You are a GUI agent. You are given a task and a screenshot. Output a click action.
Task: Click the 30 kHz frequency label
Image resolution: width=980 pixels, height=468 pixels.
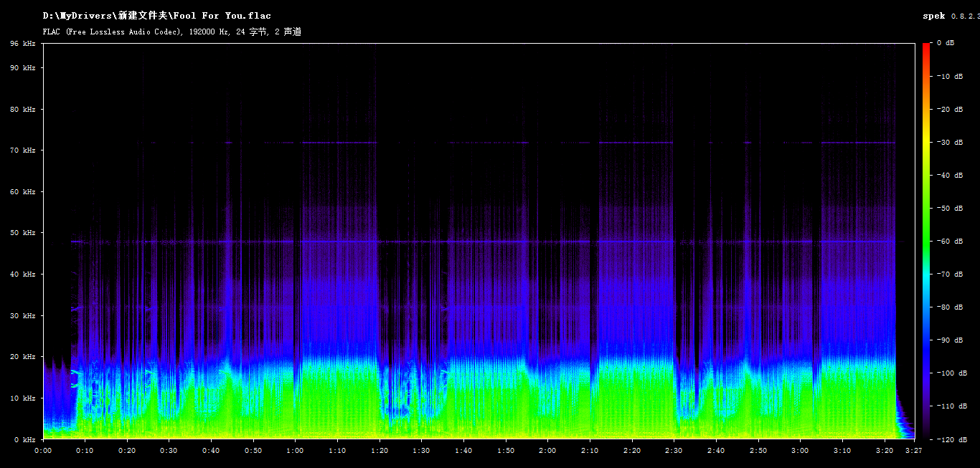(x=23, y=315)
